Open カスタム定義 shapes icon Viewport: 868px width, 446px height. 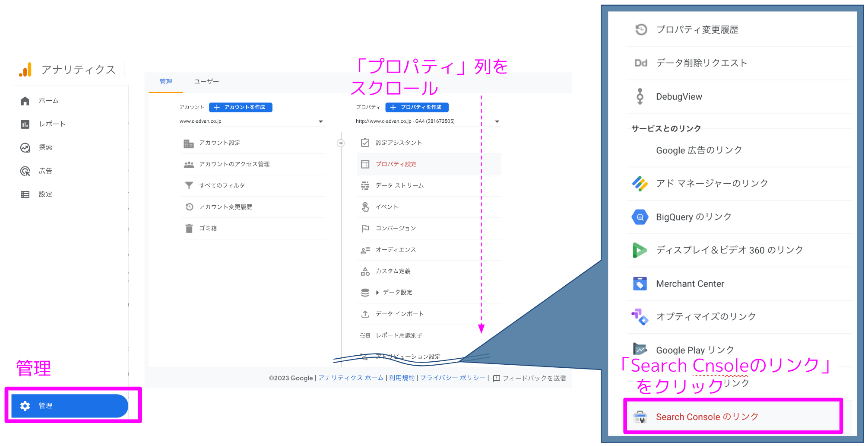(365, 271)
